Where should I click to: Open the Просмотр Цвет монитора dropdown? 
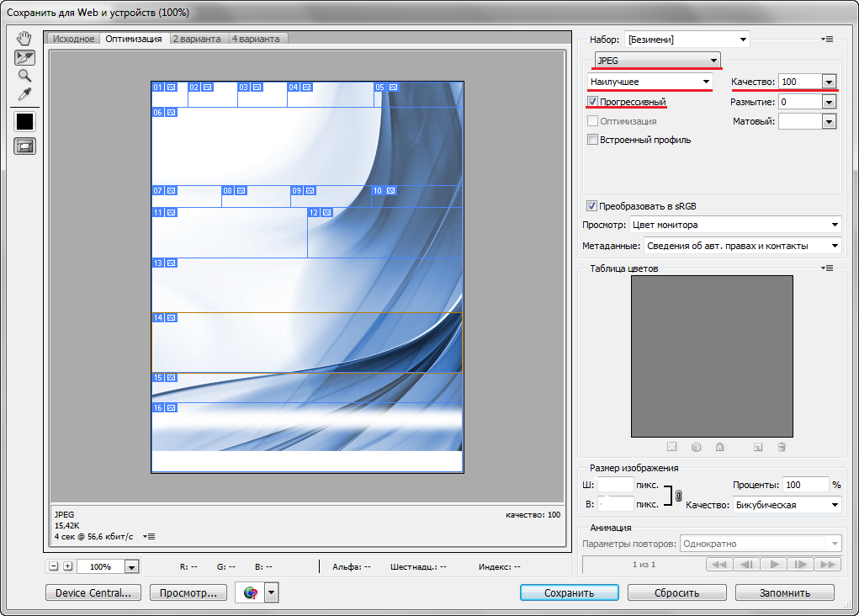pyautogui.click(x=735, y=225)
